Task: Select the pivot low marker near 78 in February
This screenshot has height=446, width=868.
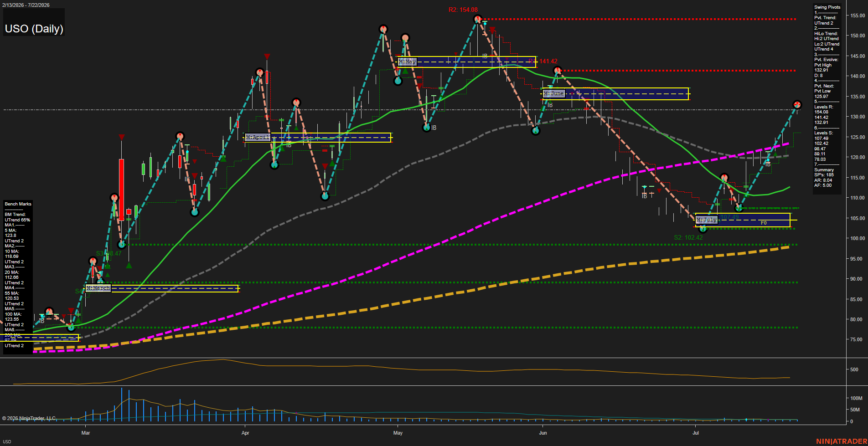Action: (71, 327)
